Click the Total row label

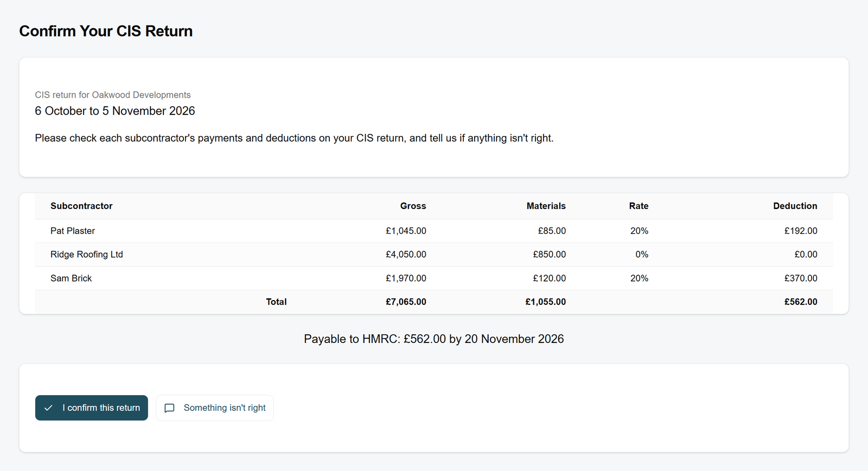(276, 302)
